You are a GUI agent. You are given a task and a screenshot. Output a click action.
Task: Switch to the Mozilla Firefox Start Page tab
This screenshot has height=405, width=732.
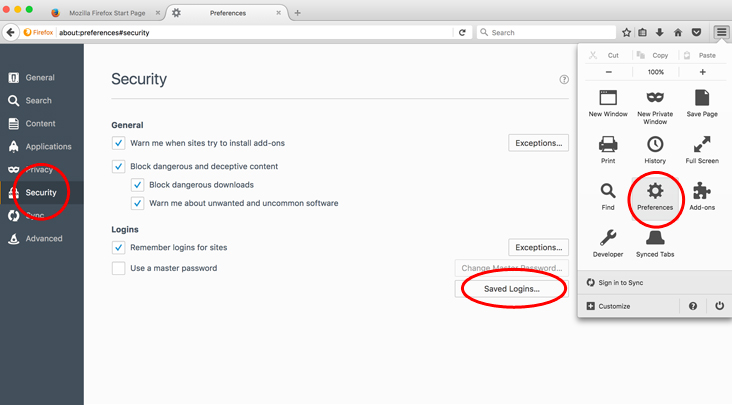tap(109, 13)
